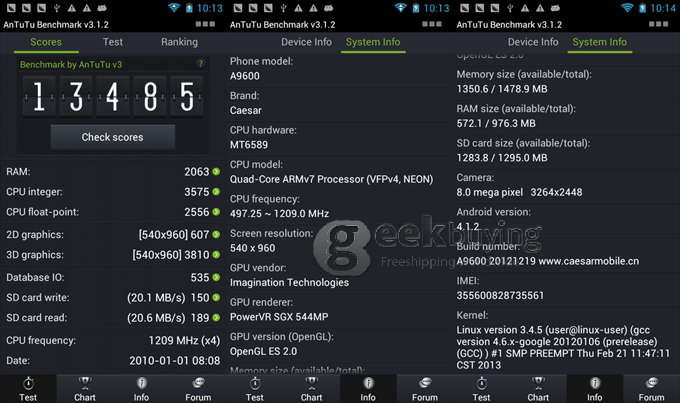680x403 pixels.
Task: Tap the 13485 benchmark score counter
Action: point(113,96)
